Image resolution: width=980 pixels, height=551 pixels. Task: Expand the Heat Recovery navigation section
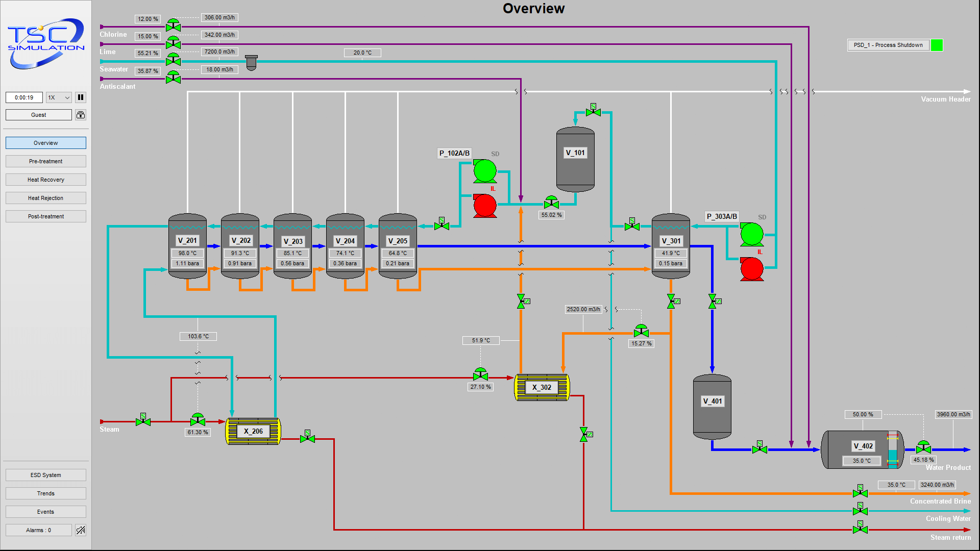(45, 180)
